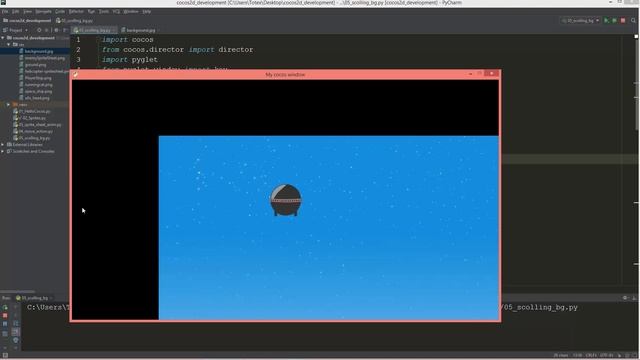
Task: Click cocos2d_development breadcrumb in navigation bar
Action: [27, 20]
